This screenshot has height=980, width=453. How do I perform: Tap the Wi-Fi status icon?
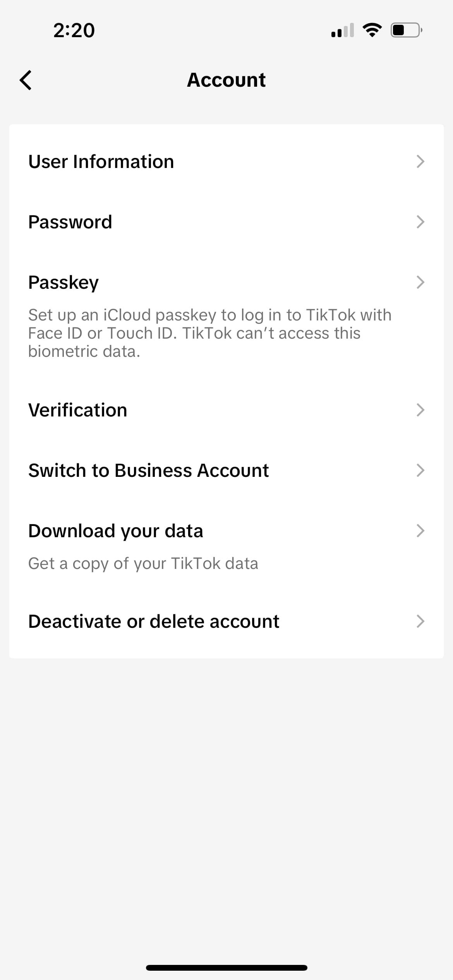(372, 30)
